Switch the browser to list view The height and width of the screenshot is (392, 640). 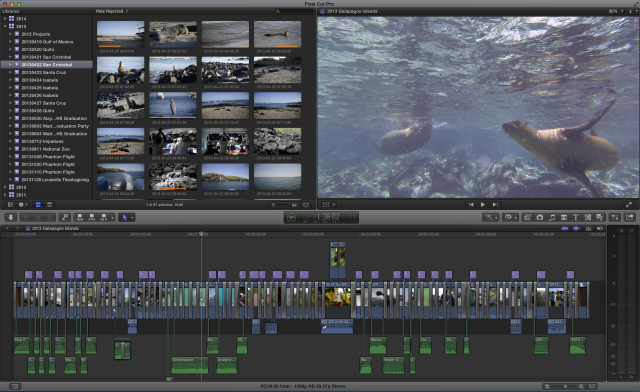coord(49,205)
